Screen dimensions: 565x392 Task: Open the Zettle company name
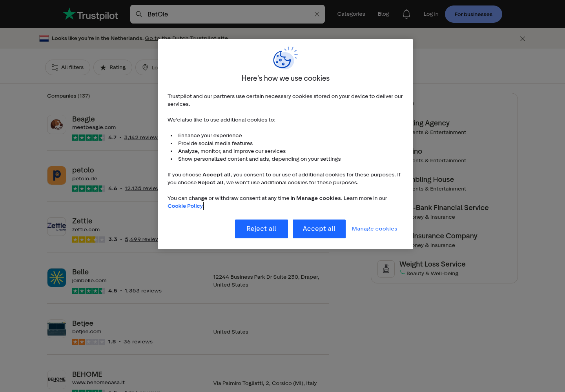(82, 221)
